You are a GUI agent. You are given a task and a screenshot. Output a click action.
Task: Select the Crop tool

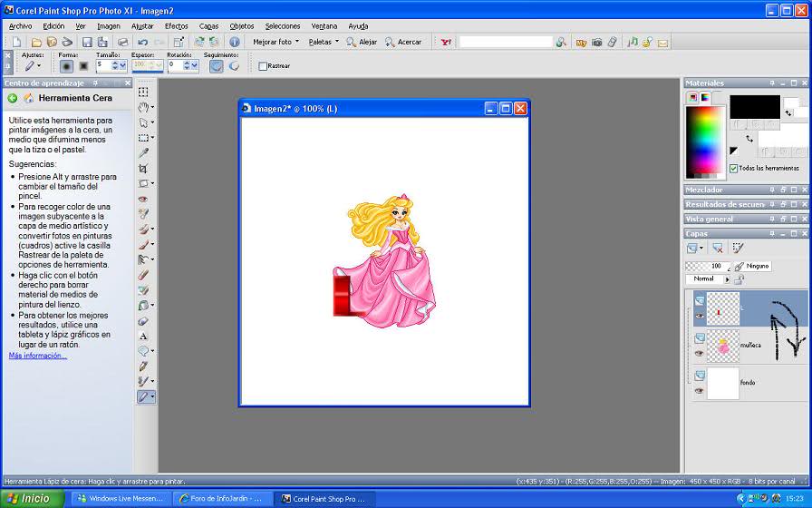click(x=143, y=169)
